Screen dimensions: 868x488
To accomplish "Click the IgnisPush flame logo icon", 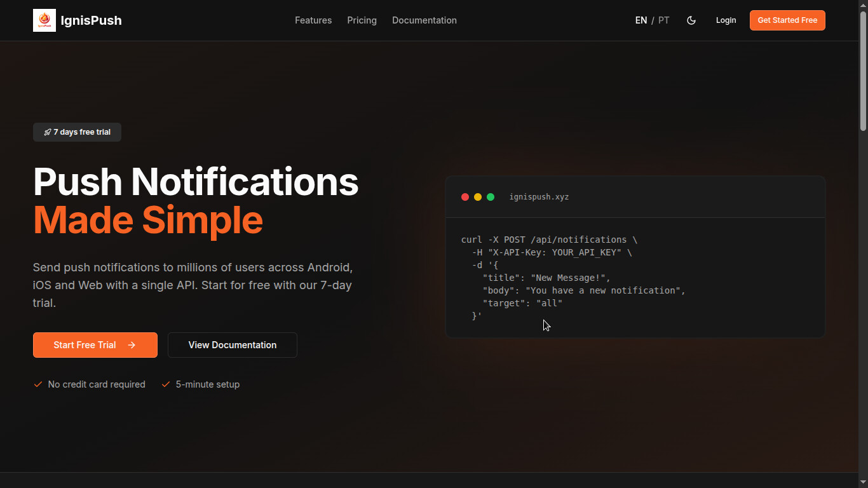I will (44, 20).
